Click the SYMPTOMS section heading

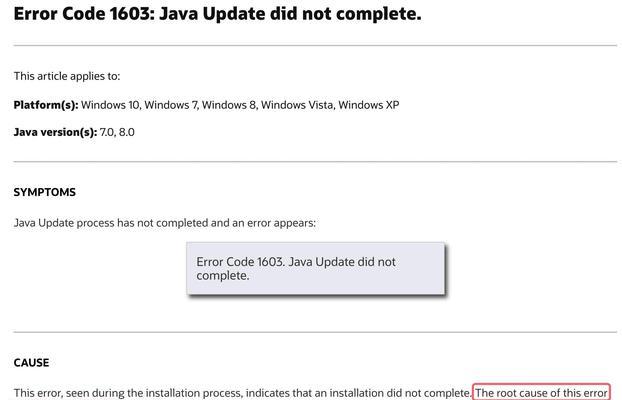click(44, 192)
